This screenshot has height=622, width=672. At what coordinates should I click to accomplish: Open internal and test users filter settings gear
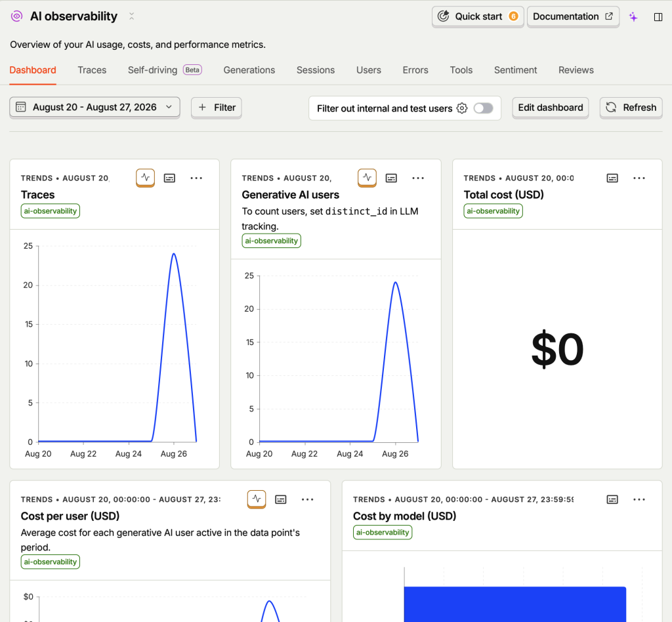pyautogui.click(x=462, y=108)
